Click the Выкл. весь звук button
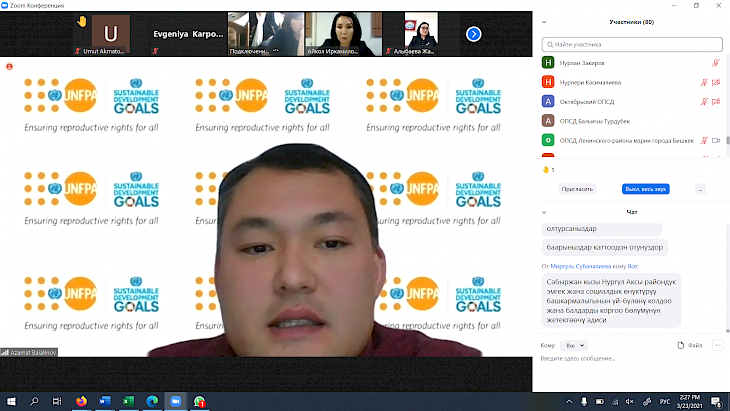The height and width of the screenshot is (411, 730). click(x=646, y=189)
